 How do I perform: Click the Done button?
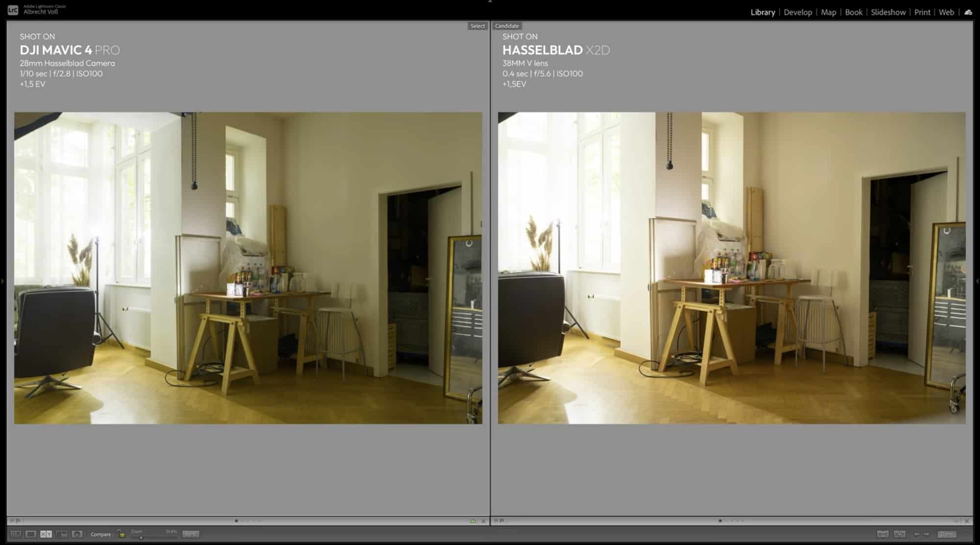947,534
